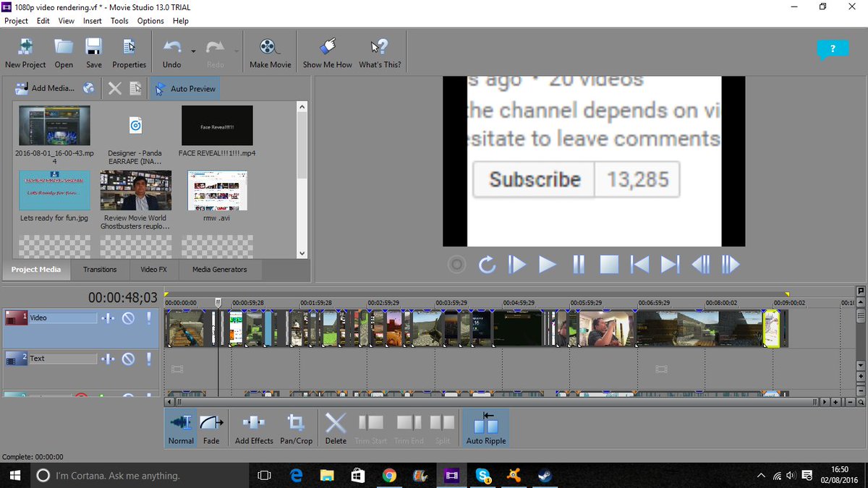Zoom out timeline horizontally with minus button

coord(850,402)
